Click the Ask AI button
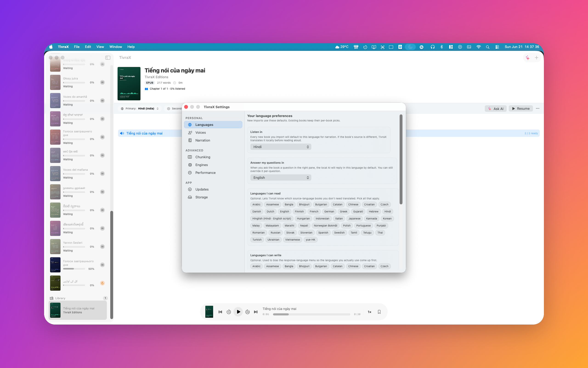 pos(496,109)
